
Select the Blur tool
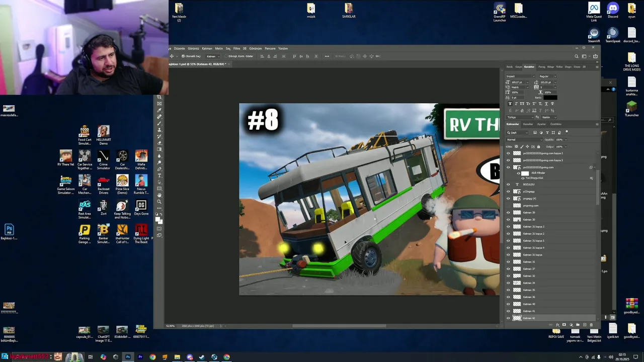click(x=159, y=155)
